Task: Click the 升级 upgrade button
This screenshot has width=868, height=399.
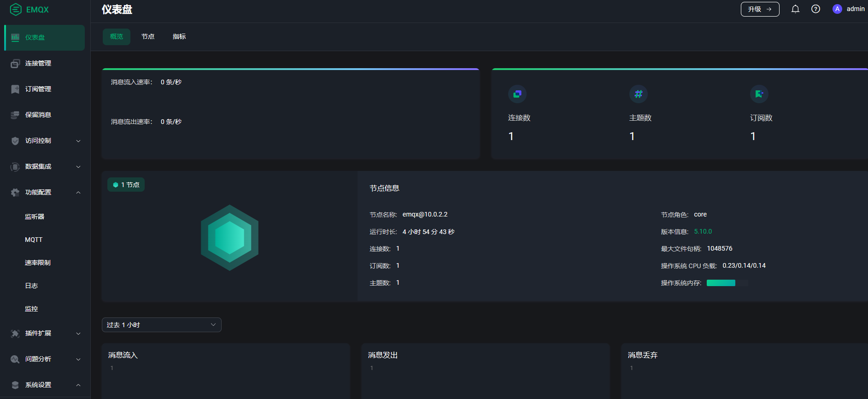Action: click(x=760, y=9)
